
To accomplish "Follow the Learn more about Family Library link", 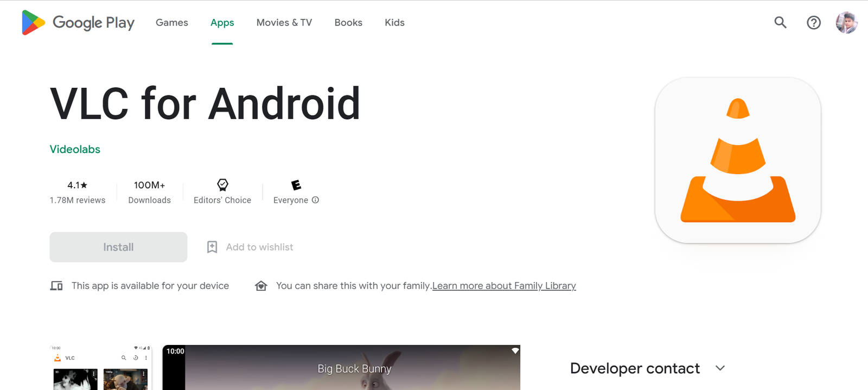I will (x=504, y=286).
